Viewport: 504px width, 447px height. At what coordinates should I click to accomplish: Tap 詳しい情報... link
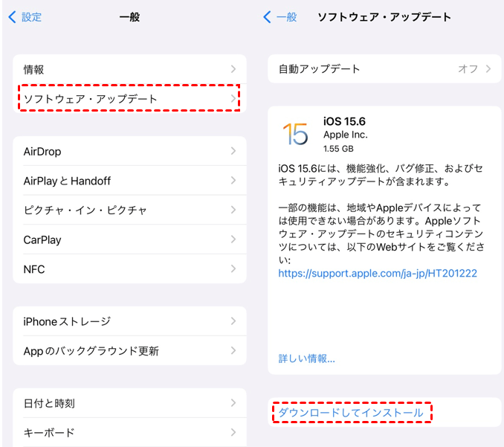coord(306,358)
